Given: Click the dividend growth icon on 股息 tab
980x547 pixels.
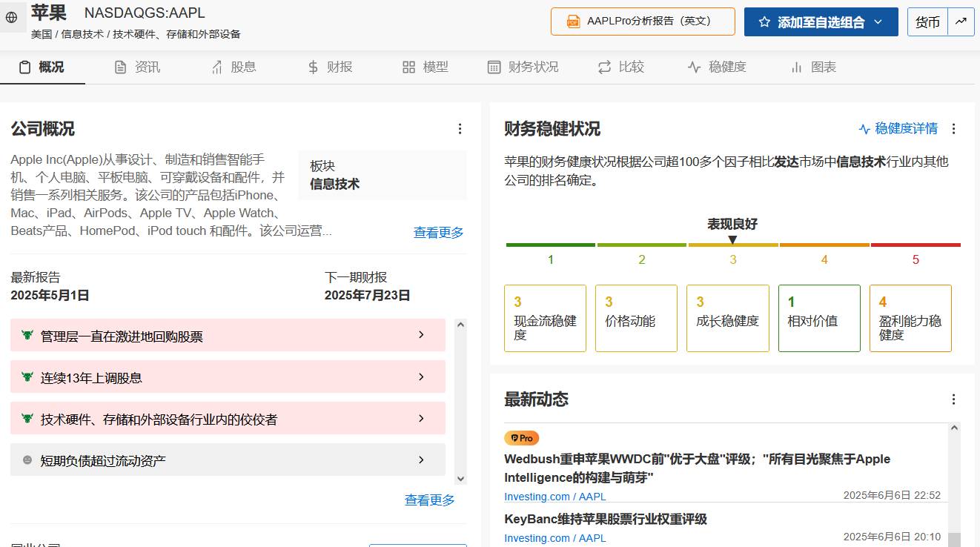Looking at the screenshot, I should click(x=217, y=67).
